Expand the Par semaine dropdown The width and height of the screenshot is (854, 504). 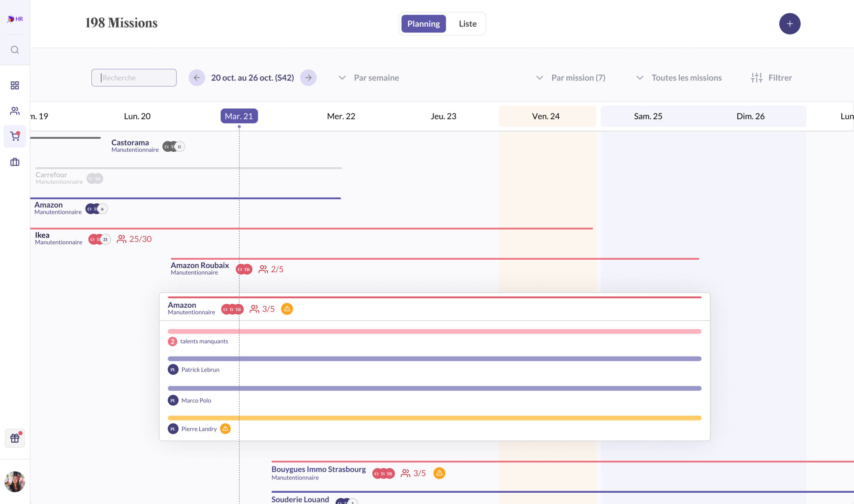coord(369,78)
